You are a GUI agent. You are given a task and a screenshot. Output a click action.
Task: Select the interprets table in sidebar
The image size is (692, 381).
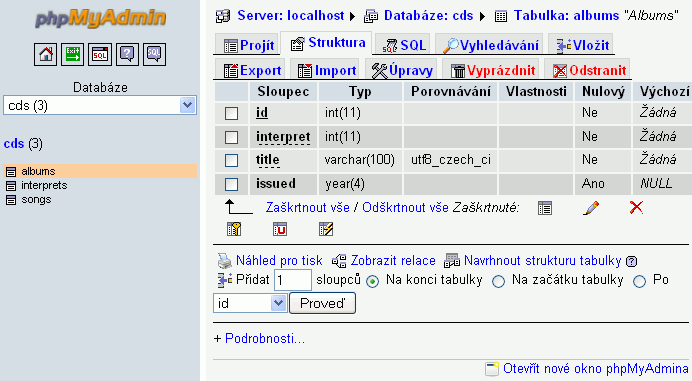(x=44, y=185)
